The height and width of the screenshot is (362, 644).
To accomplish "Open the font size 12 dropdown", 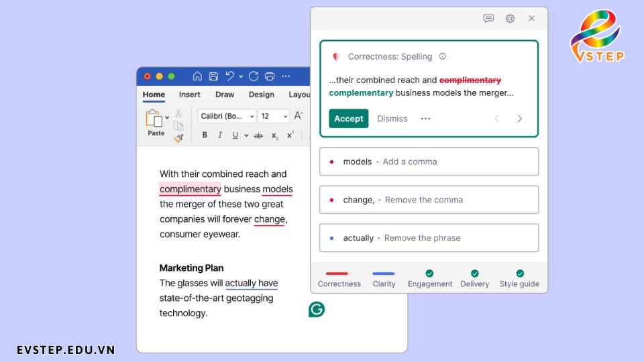I will 274,116.
